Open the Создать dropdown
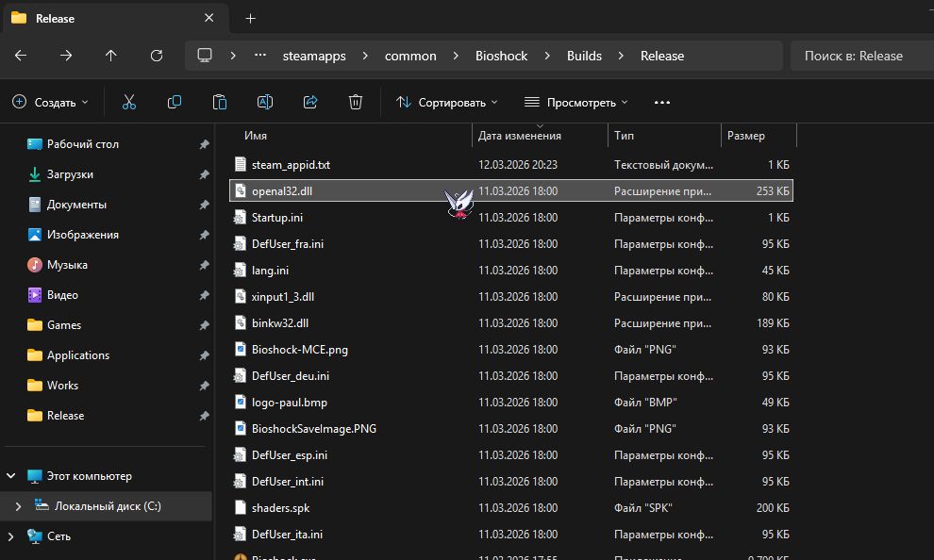Image resolution: width=934 pixels, height=560 pixels. [51, 103]
